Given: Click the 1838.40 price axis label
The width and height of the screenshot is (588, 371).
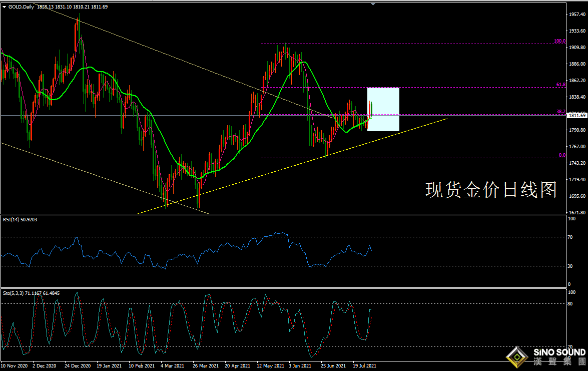Looking at the screenshot, I should coord(577,97).
